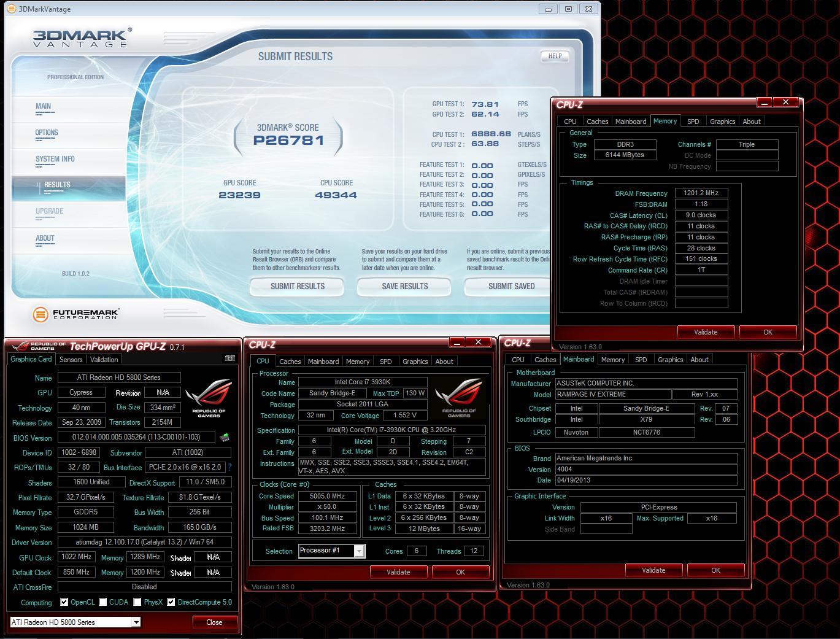Click the HELP button in 3DMark
The image size is (840, 639).
click(555, 56)
